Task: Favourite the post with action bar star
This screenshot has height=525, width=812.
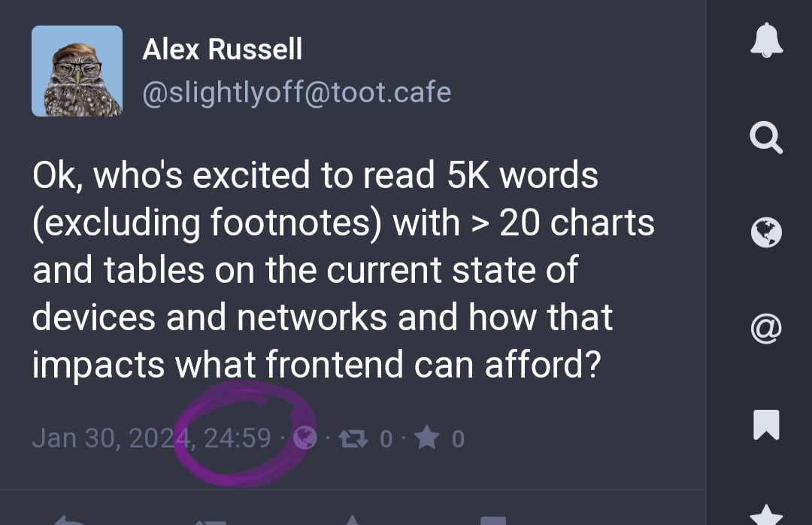Action: (x=352, y=520)
